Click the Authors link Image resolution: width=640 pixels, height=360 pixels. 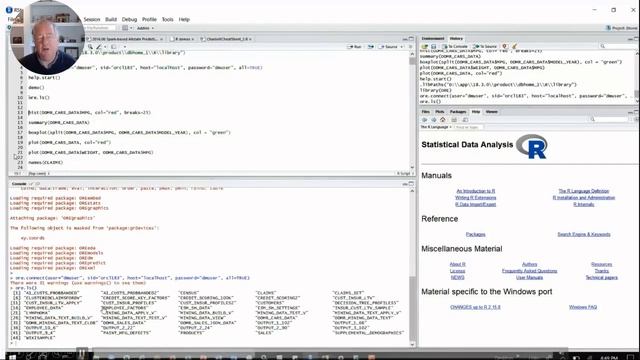click(x=529, y=264)
